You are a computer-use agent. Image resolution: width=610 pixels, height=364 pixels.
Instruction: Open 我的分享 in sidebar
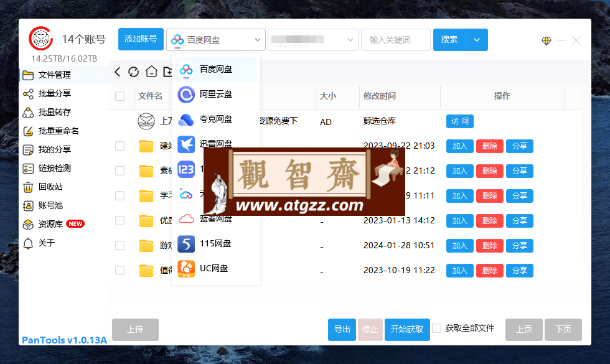(x=63, y=150)
